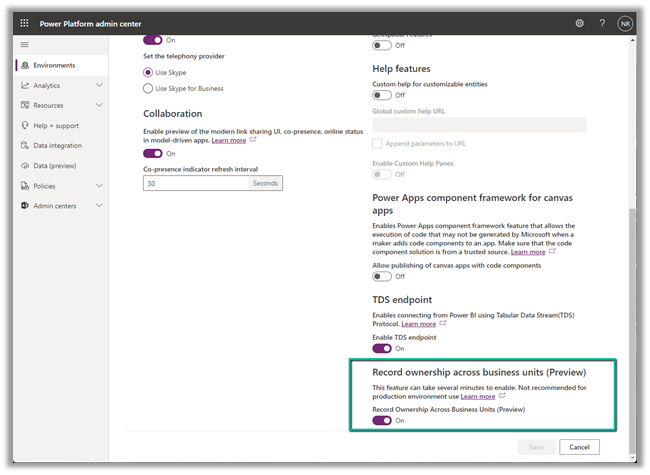The image size is (650, 475).
Task: Click the Analytics chart icon in sidebar
Action: 25,86
